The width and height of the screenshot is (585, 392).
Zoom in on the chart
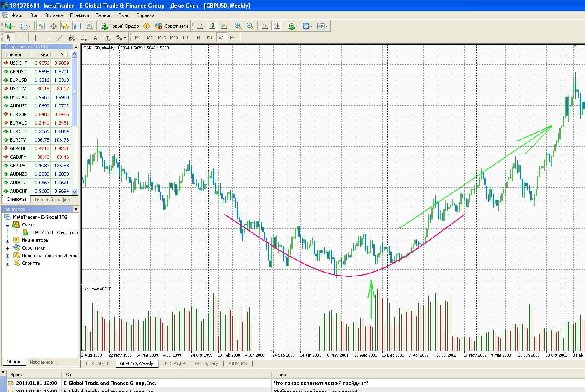pyautogui.click(x=238, y=26)
